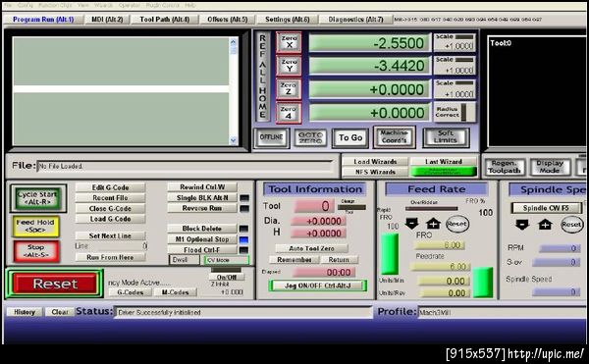Click the NFS Wizards button
Image resolution: width=589 pixels, height=364 pixels.
click(375, 172)
